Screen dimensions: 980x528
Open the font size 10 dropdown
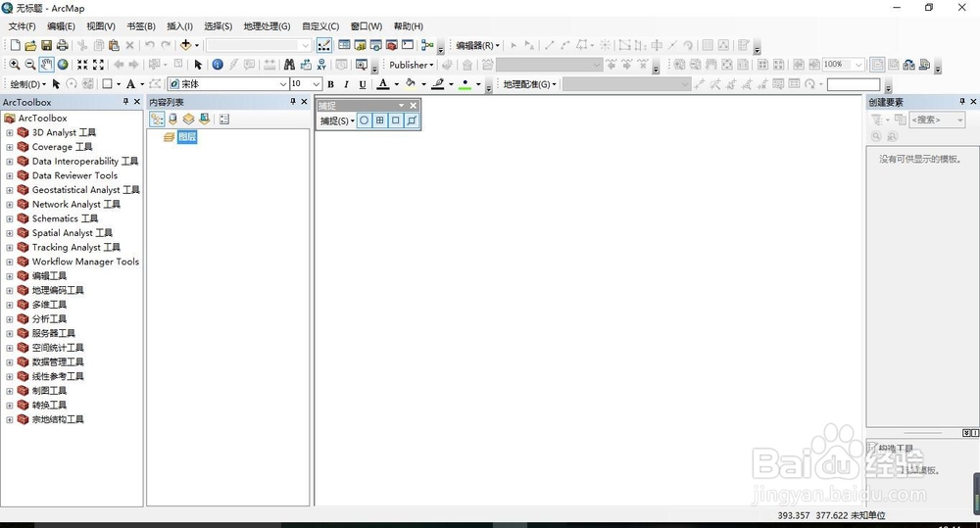point(317,83)
